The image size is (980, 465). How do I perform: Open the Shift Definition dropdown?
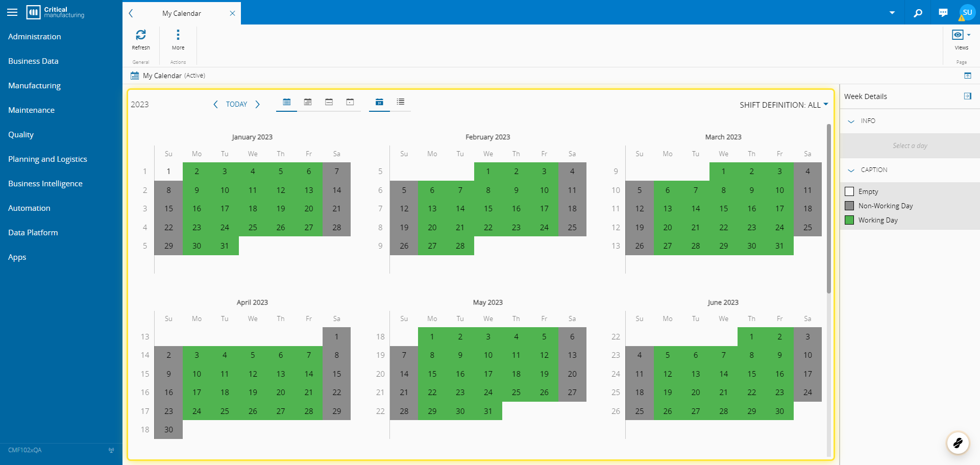point(783,105)
